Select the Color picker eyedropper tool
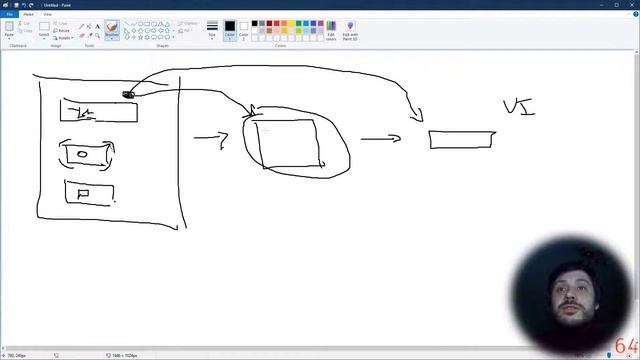This screenshot has height=360, width=640. 89,36
